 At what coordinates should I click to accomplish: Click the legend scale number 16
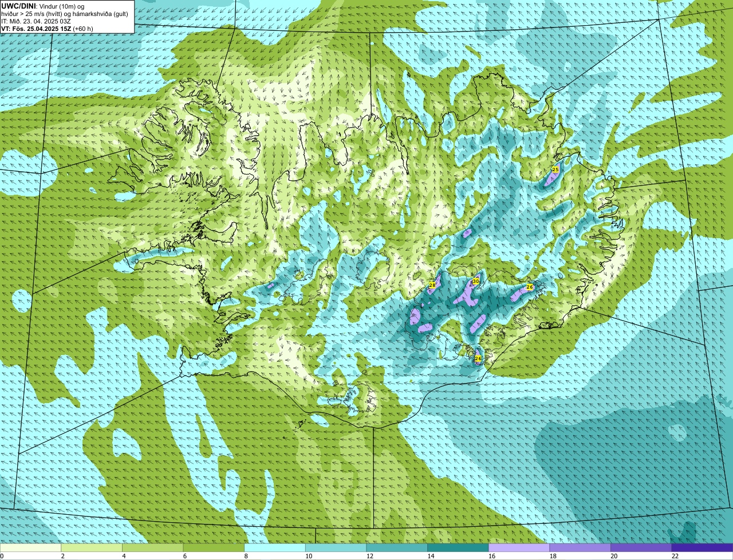491,556
